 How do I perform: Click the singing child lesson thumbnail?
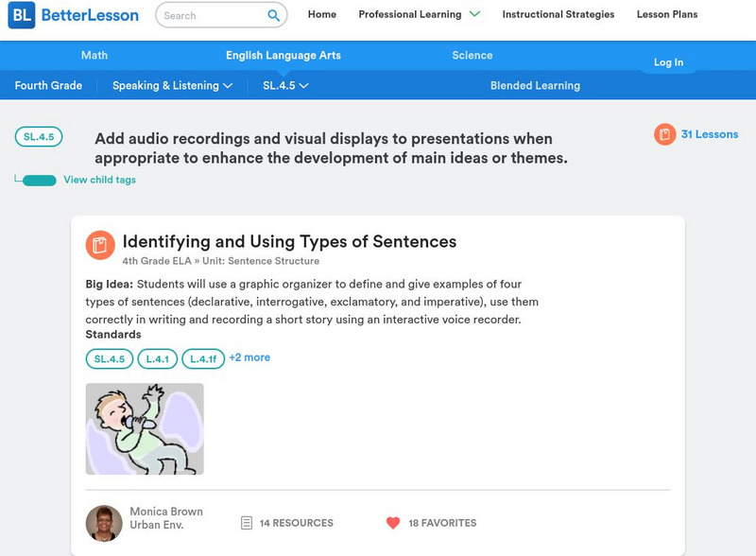145,428
